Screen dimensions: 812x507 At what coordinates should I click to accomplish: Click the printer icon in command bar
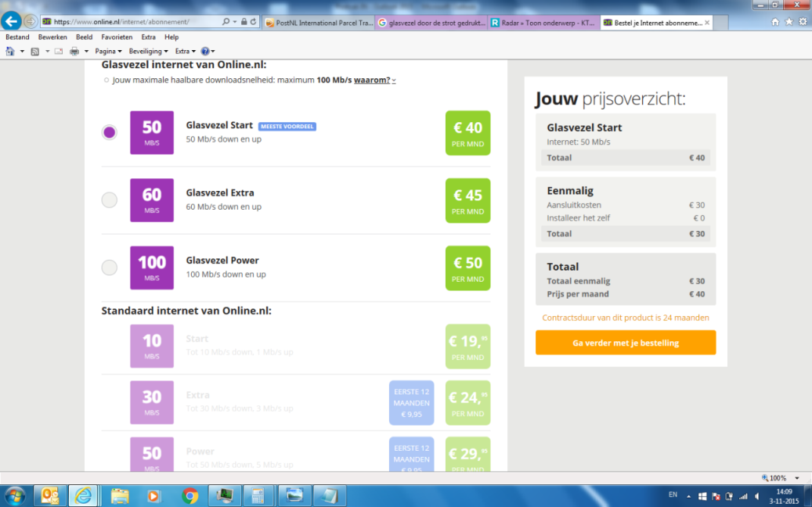click(74, 51)
